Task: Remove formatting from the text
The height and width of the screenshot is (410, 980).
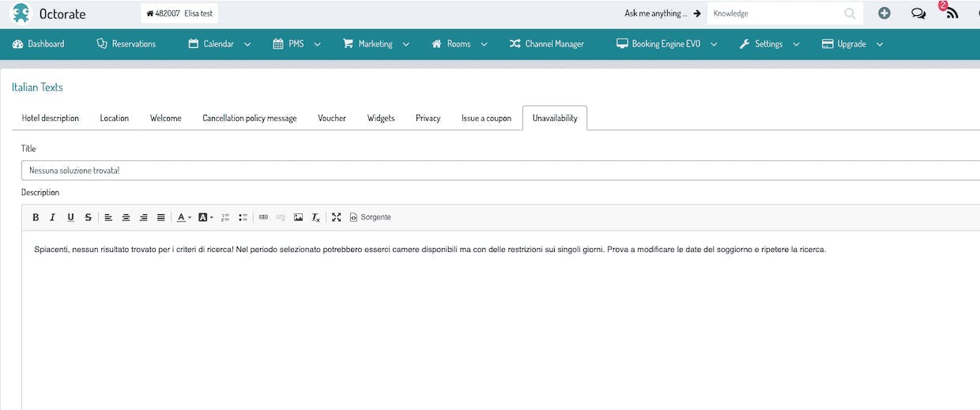Action: pyautogui.click(x=315, y=217)
